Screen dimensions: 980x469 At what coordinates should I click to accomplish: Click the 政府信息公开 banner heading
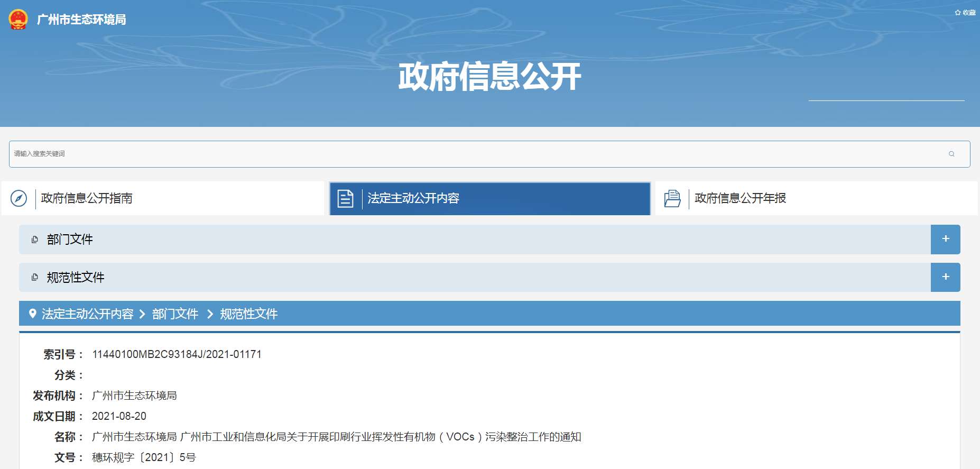(489, 76)
